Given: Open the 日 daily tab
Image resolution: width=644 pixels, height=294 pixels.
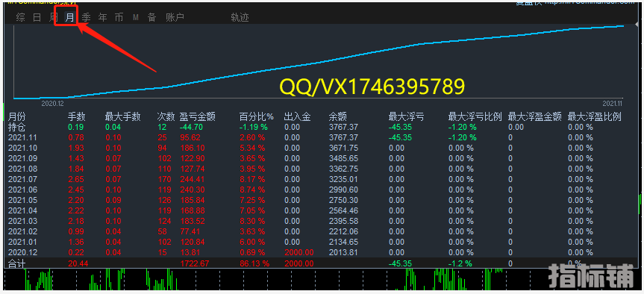Looking at the screenshot, I should coord(37,17).
